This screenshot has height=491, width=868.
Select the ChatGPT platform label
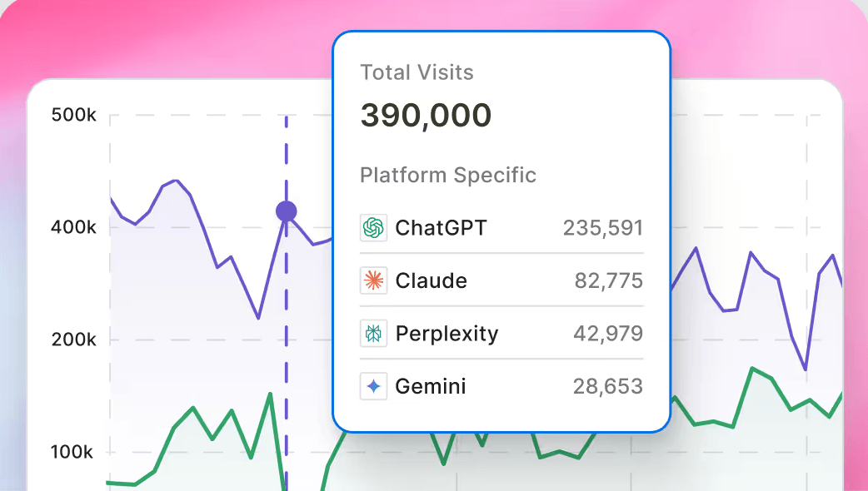pyautogui.click(x=441, y=228)
